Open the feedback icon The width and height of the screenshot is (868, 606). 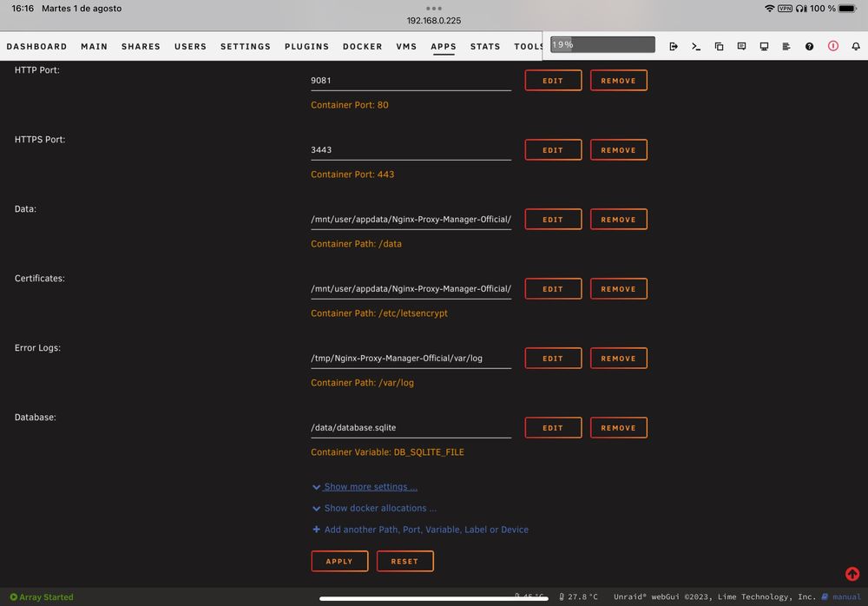741,45
